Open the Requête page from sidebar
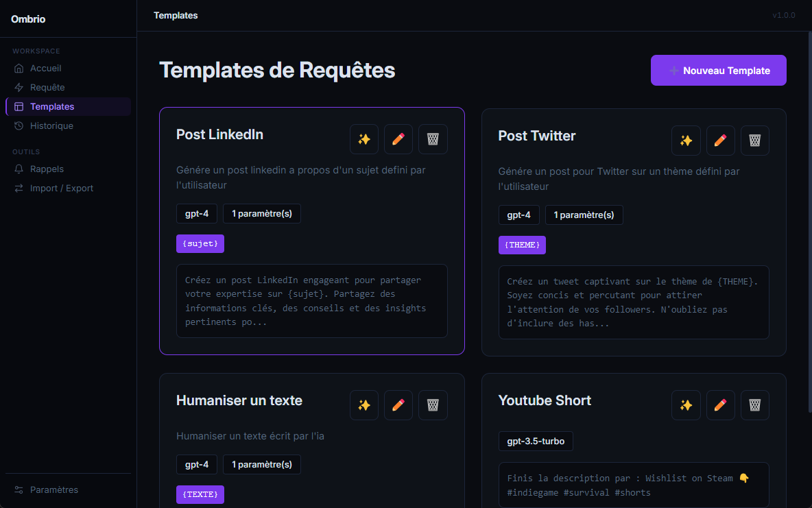Image resolution: width=812 pixels, height=508 pixels. [47, 88]
